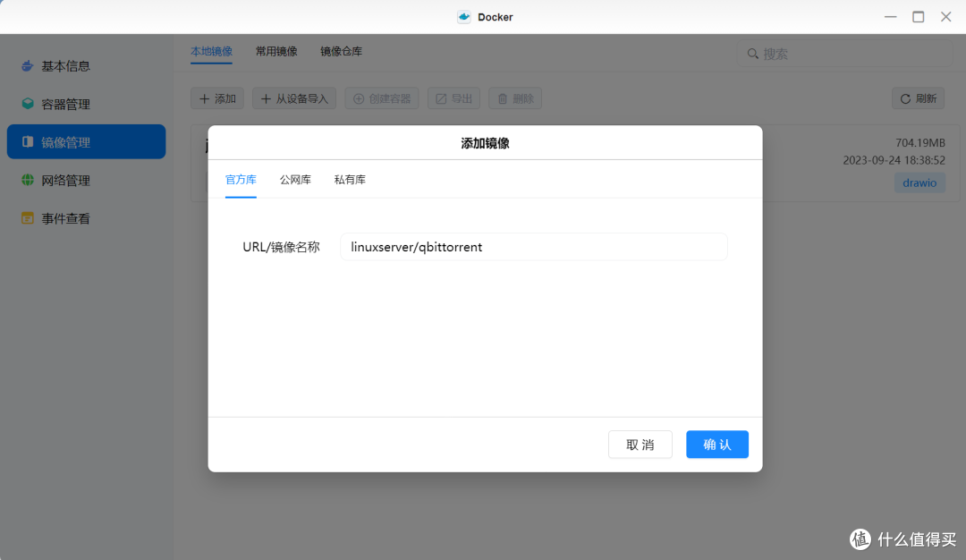
Task: Click the Docker whale title icon
Action: (x=464, y=17)
